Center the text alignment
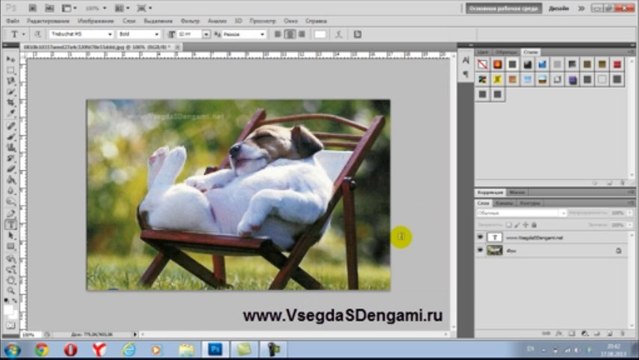The width and height of the screenshot is (639, 360). [x=290, y=34]
